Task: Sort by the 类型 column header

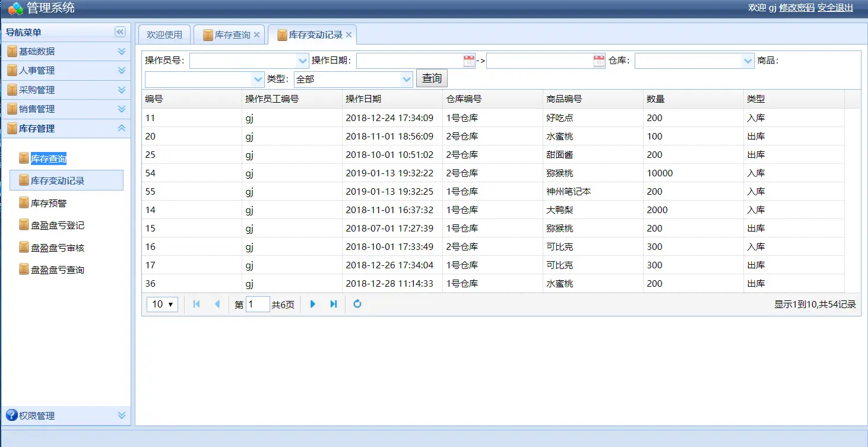Action: pos(794,99)
